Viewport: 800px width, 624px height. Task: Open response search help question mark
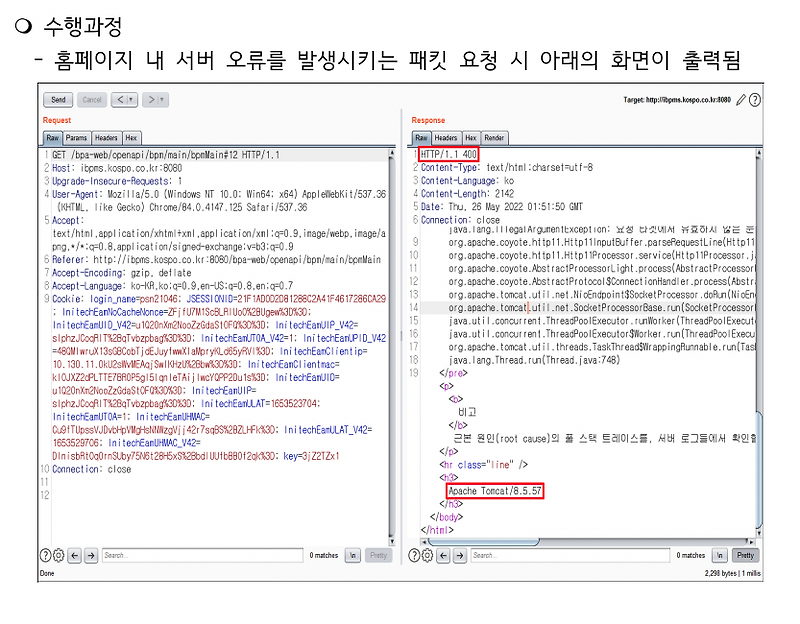[413, 556]
